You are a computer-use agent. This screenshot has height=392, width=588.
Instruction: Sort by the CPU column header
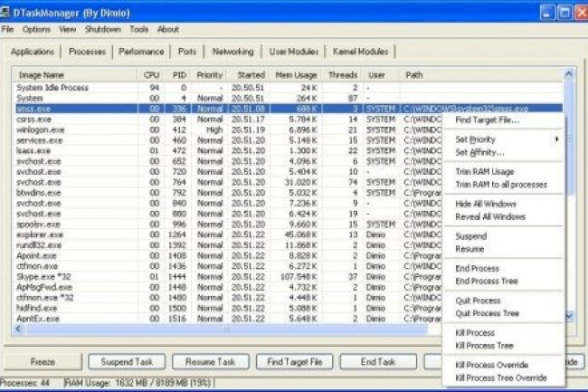(151, 75)
